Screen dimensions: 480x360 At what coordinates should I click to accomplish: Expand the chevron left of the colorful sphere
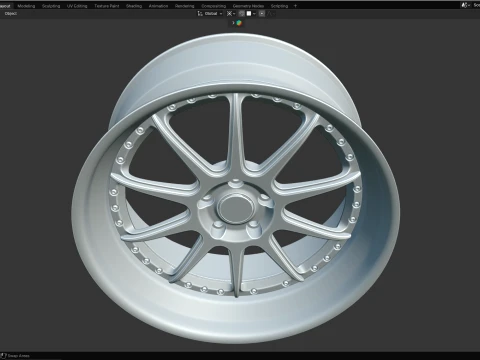(233, 23)
